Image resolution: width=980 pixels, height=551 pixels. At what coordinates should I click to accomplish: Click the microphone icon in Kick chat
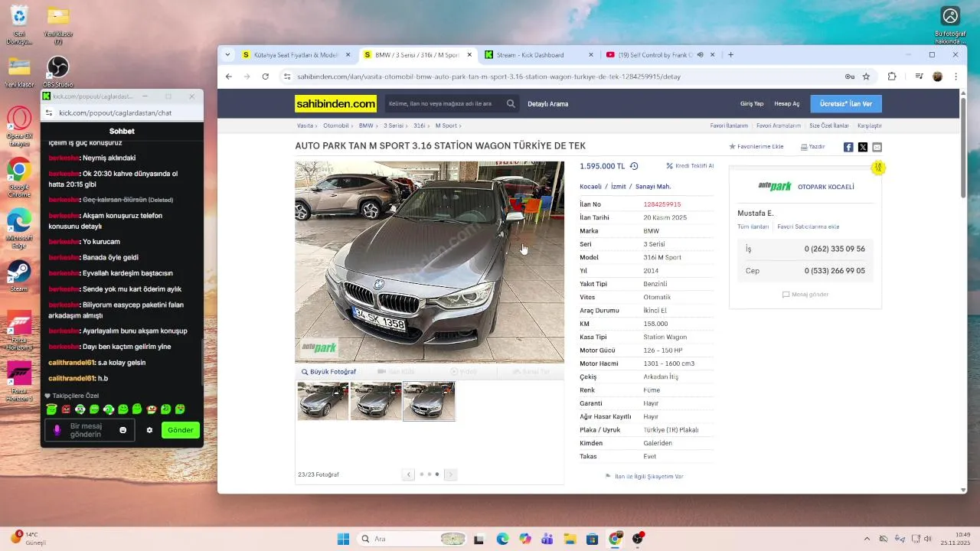click(x=57, y=430)
